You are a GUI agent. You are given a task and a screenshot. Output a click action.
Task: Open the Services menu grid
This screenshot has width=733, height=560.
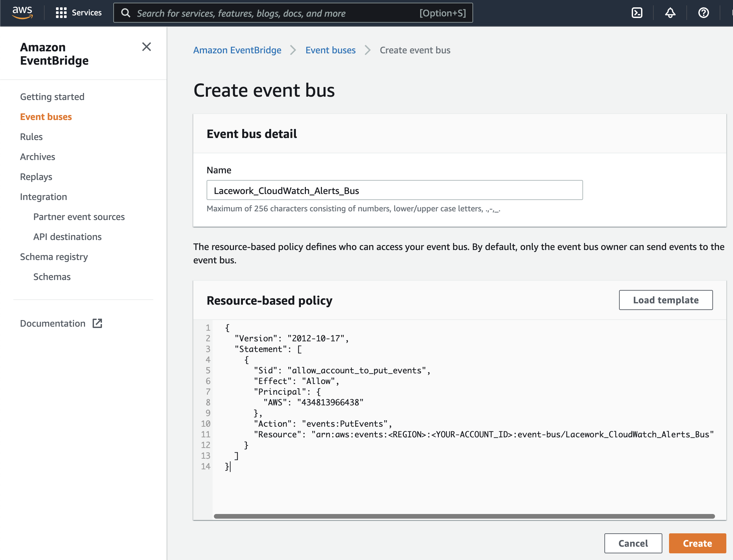pyautogui.click(x=79, y=13)
